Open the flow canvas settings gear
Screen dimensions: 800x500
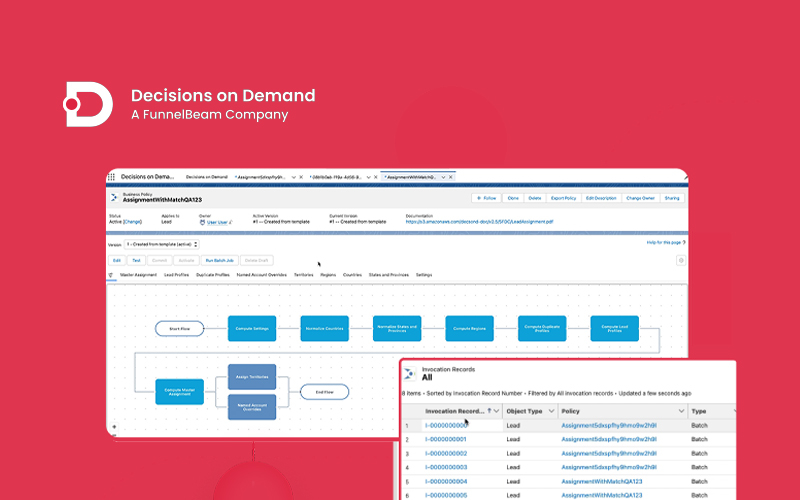pyautogui.click(x=681, y=261)
